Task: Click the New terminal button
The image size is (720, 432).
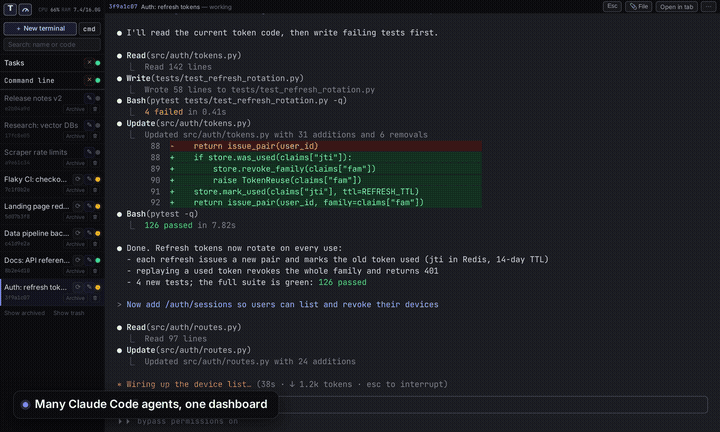Action: point(40,28)
